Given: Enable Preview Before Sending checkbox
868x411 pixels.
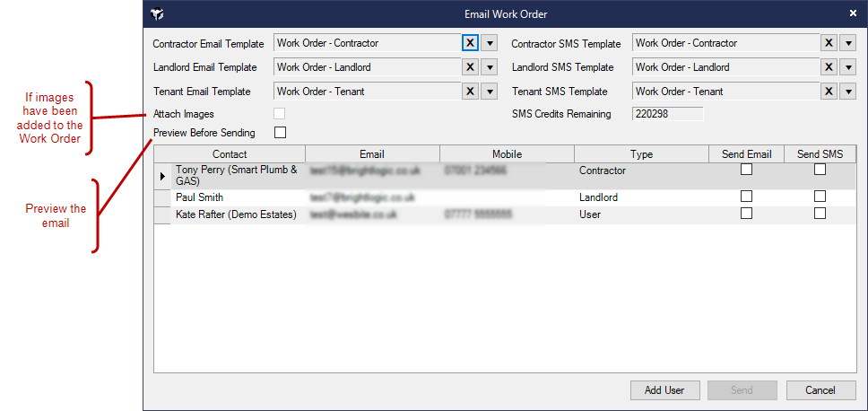Looking at the screenshot, I should pyautogui.click(x=280, y=133).
